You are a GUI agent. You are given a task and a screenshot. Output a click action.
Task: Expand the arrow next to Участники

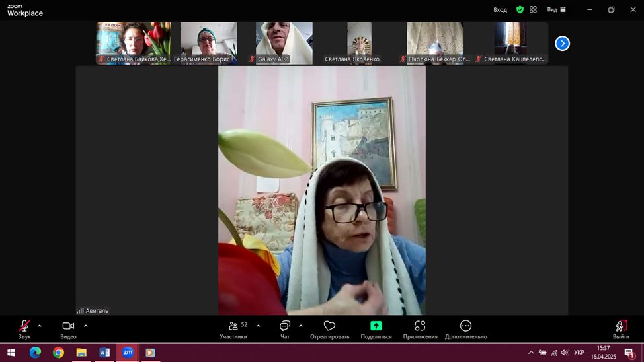tap(258, 326)
